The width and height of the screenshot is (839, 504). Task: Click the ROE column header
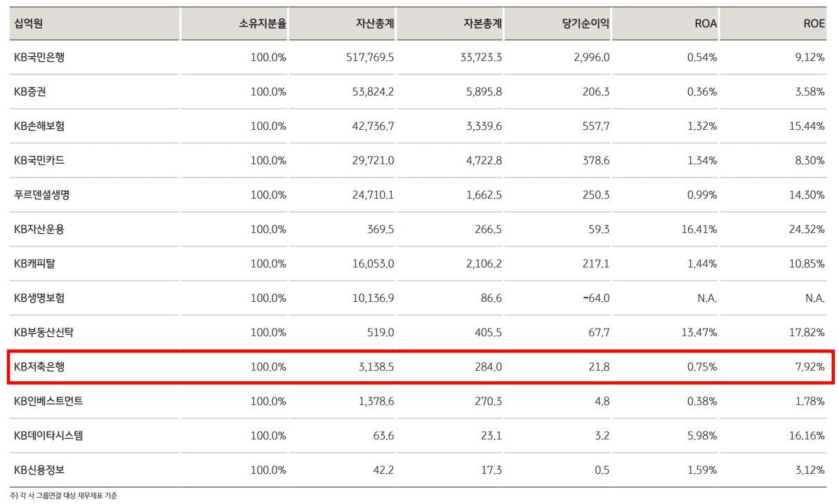814,23
